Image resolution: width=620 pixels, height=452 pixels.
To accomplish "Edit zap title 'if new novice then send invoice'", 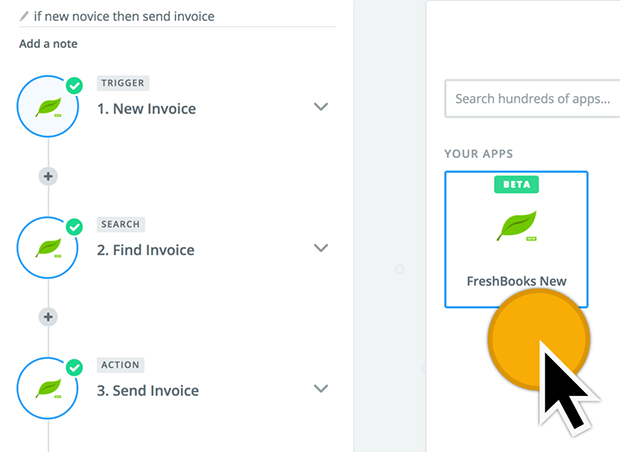I will click(x=124, y=16).
